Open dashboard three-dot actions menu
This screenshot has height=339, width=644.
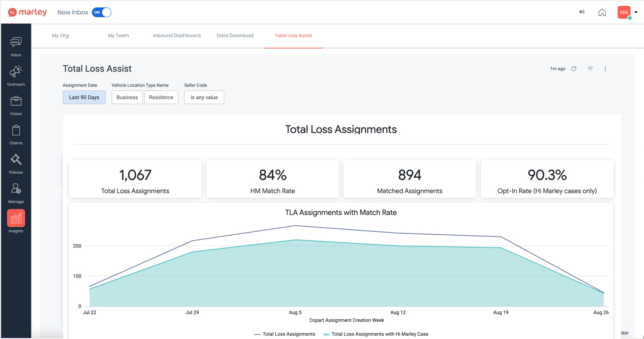tap(605, 69)
